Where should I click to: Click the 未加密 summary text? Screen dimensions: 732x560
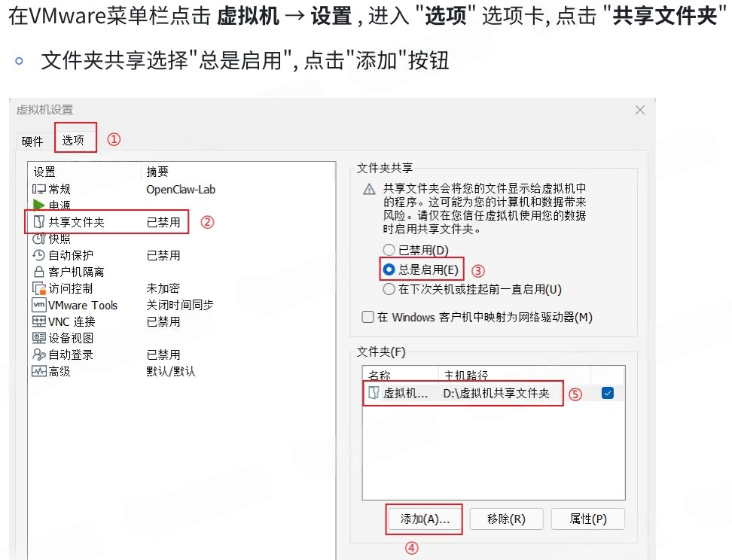point(163,288)
